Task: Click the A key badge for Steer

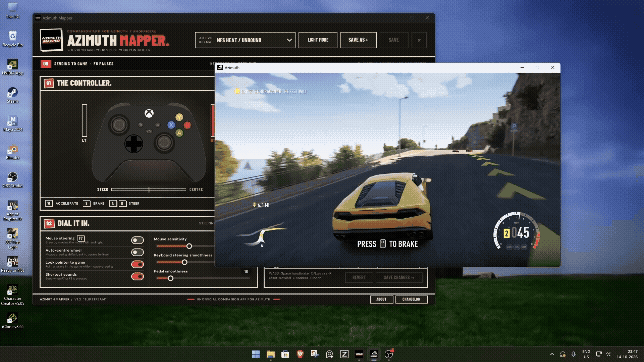Action: (x=113, y=203)
